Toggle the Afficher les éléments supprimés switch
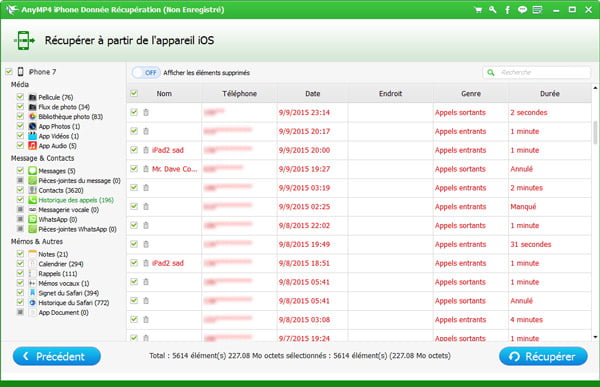 pyautogui.click(x=146, y=73)
